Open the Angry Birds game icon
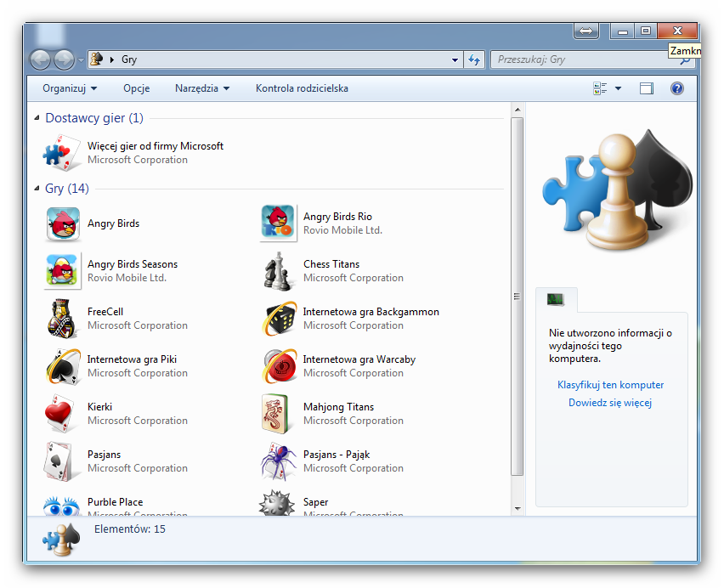Image resolution: width=724 pixels, height=588 pixels. click(x=63, y=223)
